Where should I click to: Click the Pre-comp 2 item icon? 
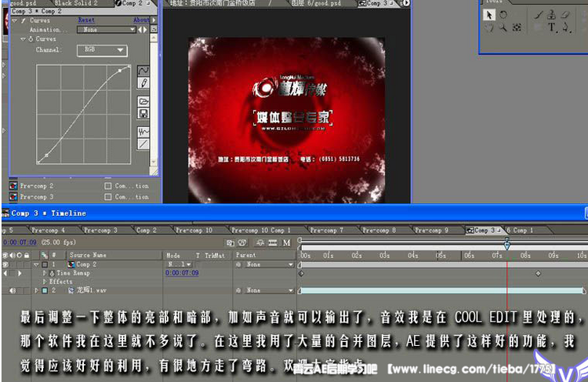coord(13,186)
